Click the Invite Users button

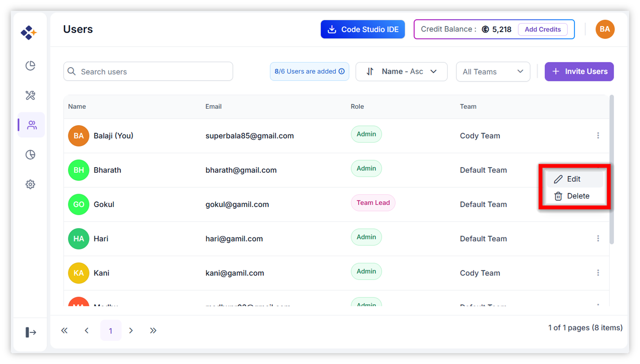(579, 72)
